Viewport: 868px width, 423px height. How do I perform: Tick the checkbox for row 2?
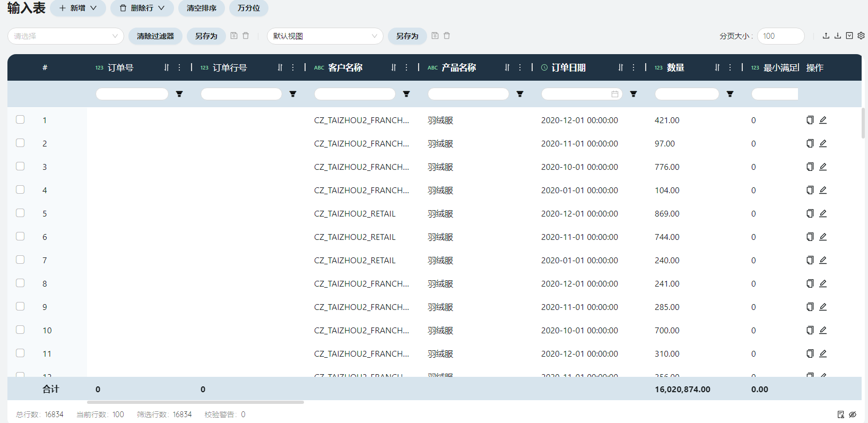tap(20, 143)
